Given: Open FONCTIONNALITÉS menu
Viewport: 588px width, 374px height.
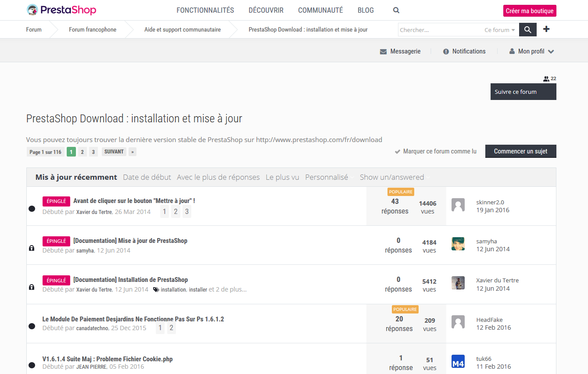Looking at the screenshot, I should [205, 10].
